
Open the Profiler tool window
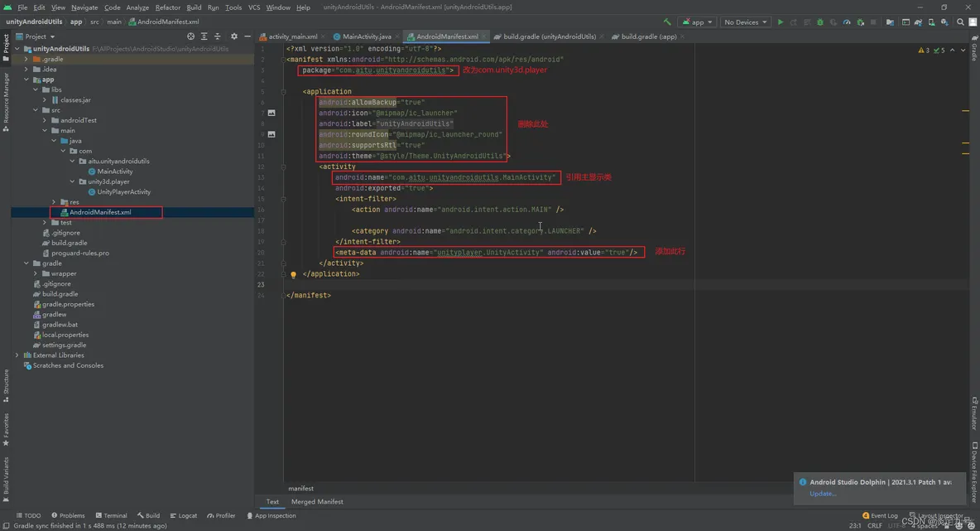221,516
